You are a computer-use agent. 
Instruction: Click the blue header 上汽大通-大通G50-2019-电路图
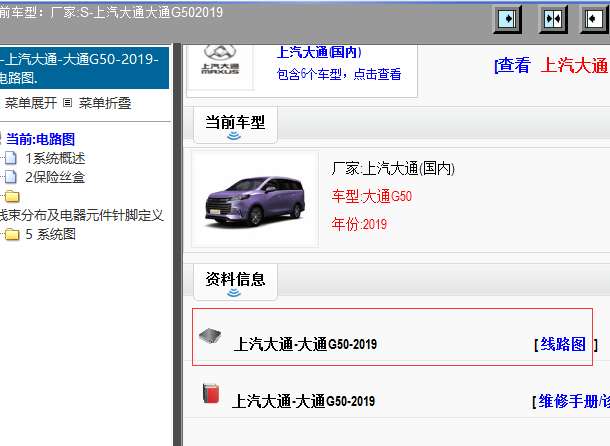point(84,68)
